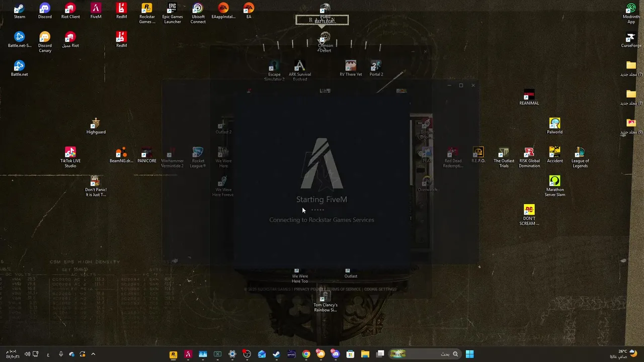Select the Crimson Desert desktop shortcut
This screenshot has width=644, height=362.
[326, 42]
